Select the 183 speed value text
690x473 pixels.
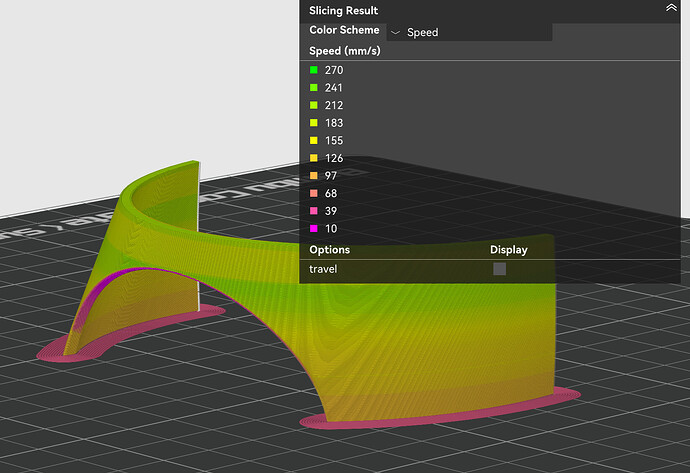point(334,123)
